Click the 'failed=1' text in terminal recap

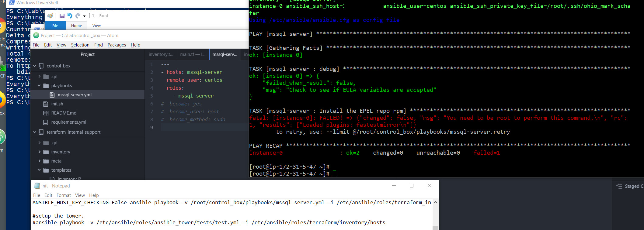tap(487, 153)
